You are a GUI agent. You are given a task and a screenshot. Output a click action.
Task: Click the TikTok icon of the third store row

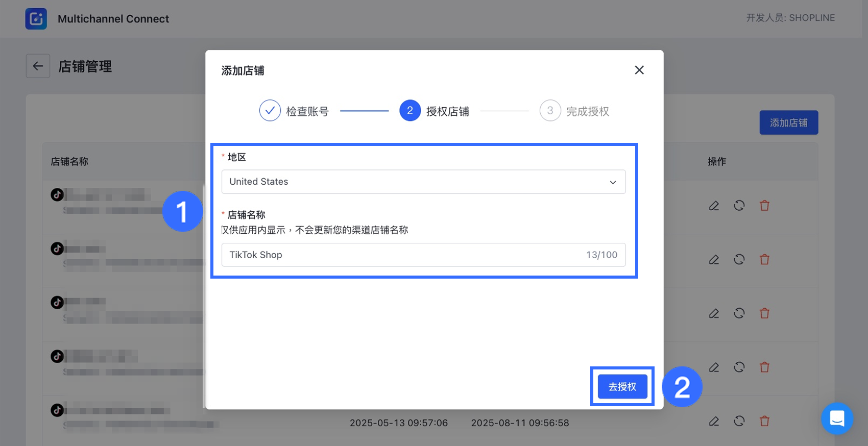pyautogui.click(x=57, y=302)
